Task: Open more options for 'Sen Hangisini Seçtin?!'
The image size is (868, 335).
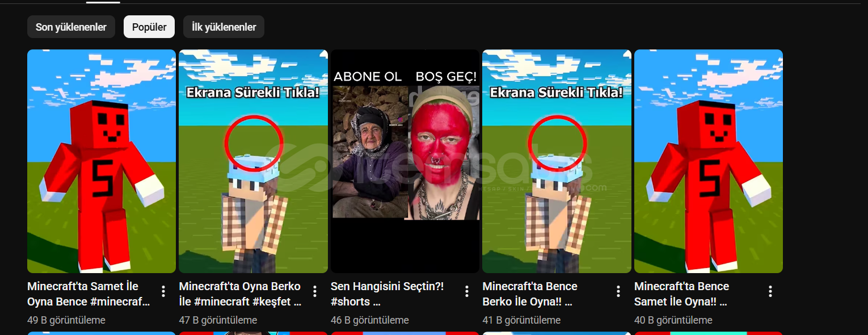Action: (467, 291)
